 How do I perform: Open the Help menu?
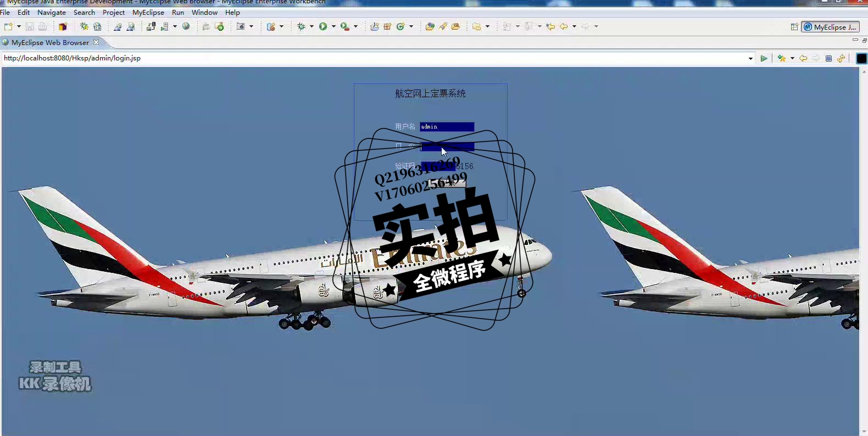coord(232,12)
